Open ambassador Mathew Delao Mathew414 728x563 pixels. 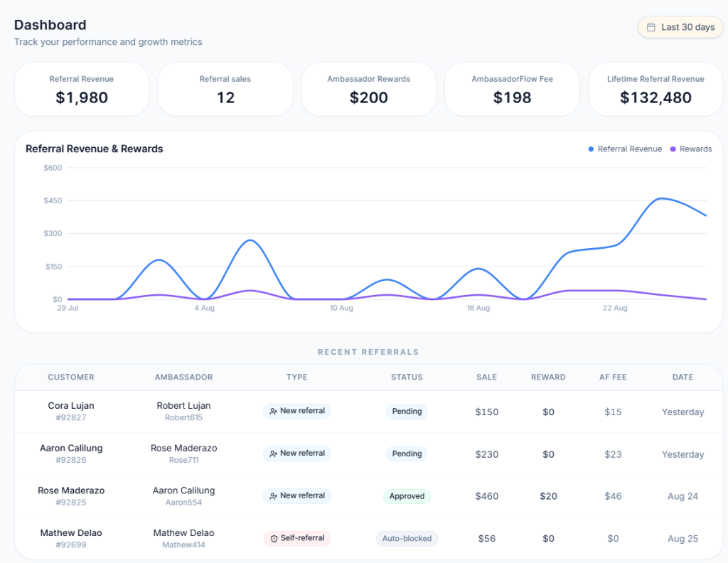click(x=184, y=533)
